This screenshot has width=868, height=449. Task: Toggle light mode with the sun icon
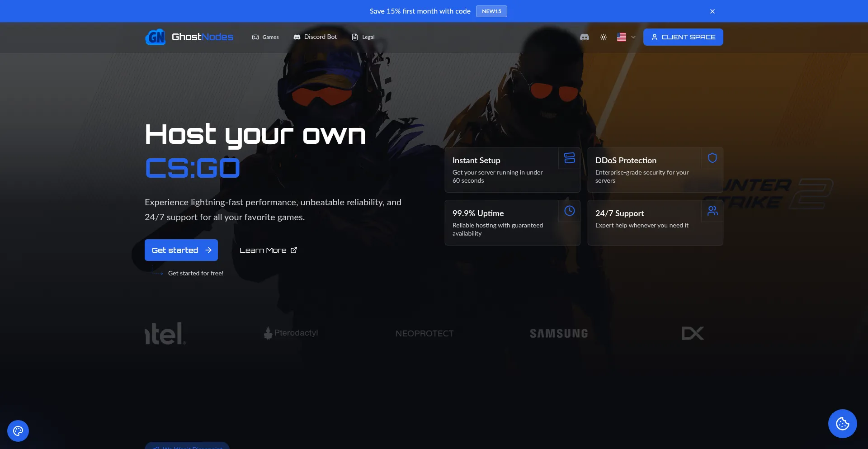604,37
